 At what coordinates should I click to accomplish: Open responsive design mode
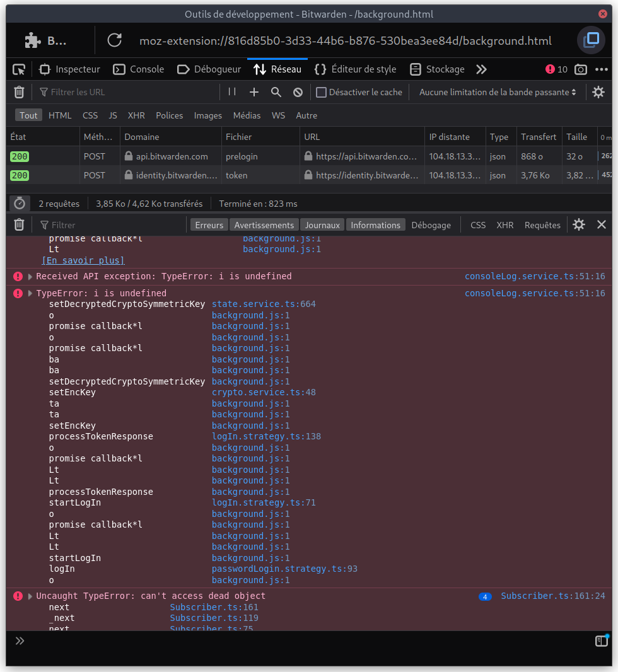coord(592,40)
